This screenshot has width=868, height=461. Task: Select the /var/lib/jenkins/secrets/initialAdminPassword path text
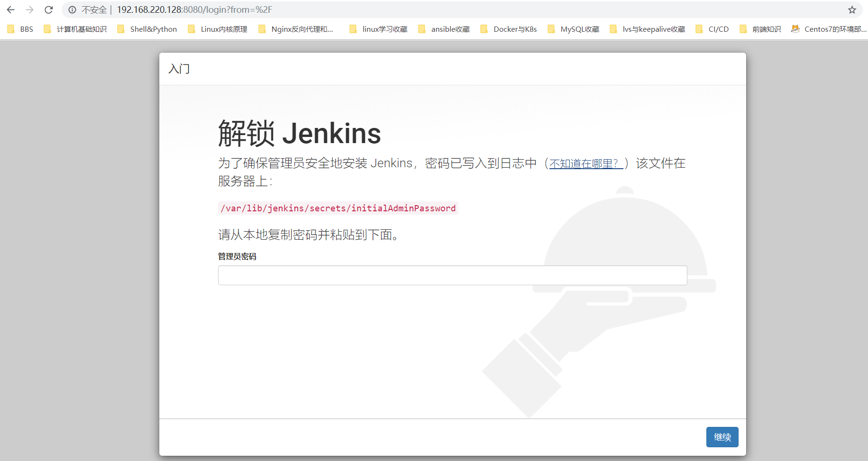pos(338,208)
